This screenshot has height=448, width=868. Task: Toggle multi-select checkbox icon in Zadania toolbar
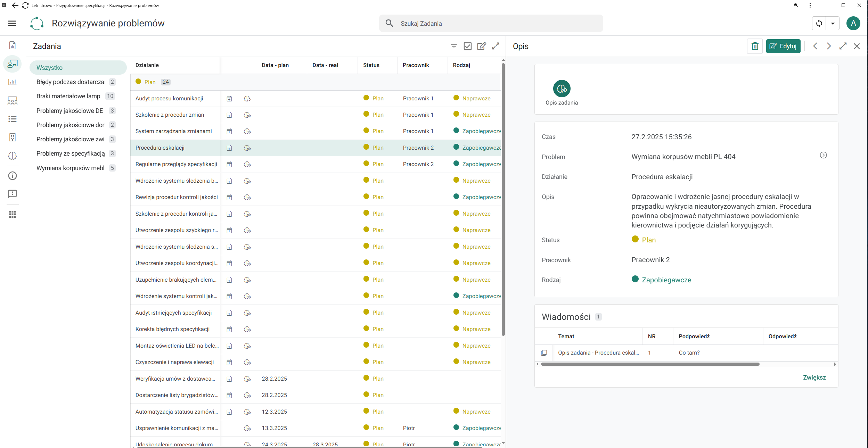click(x=468, y=46)
